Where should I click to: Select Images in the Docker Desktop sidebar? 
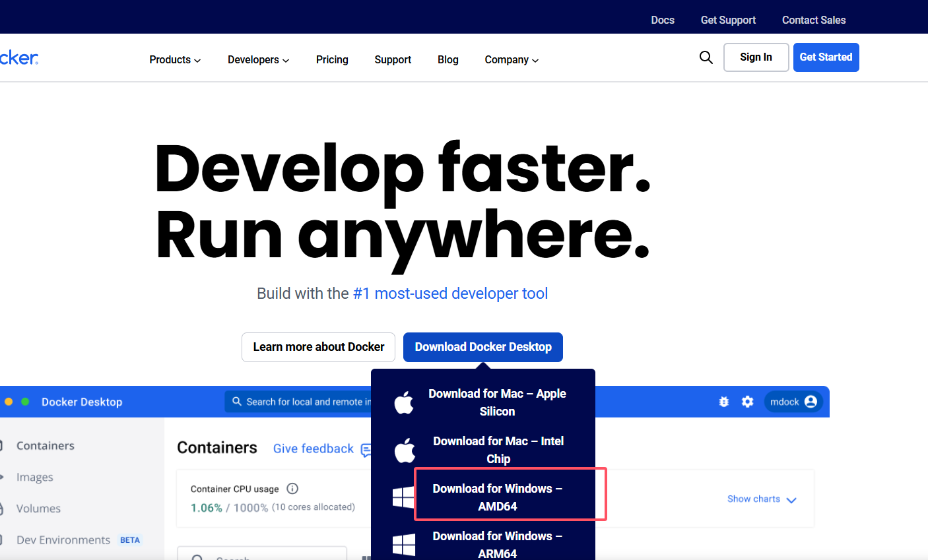pyautogui.click(x=35, y=478)
